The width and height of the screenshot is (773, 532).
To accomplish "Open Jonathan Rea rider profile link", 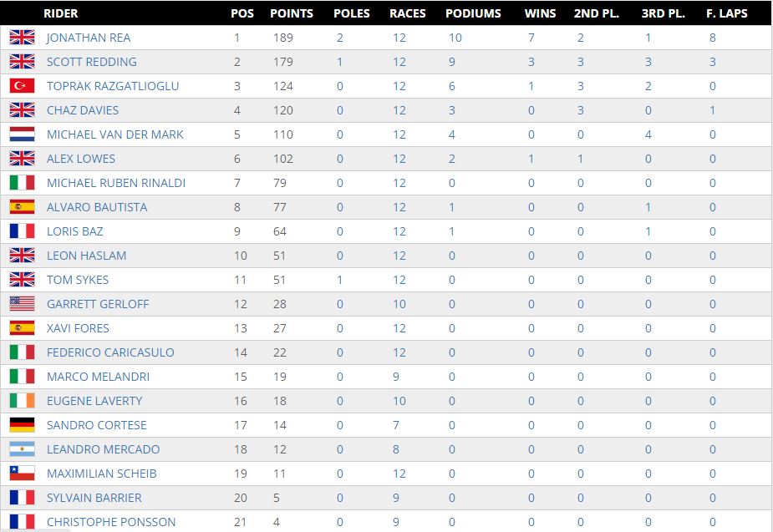I will [x=89, y=38].
